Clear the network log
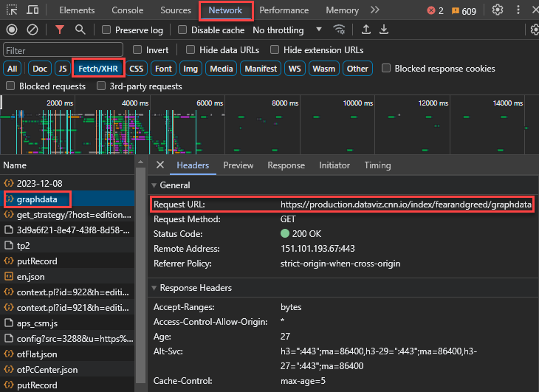Image resolution: width=539 pixels, height=392 pixels. click(32, 30)
